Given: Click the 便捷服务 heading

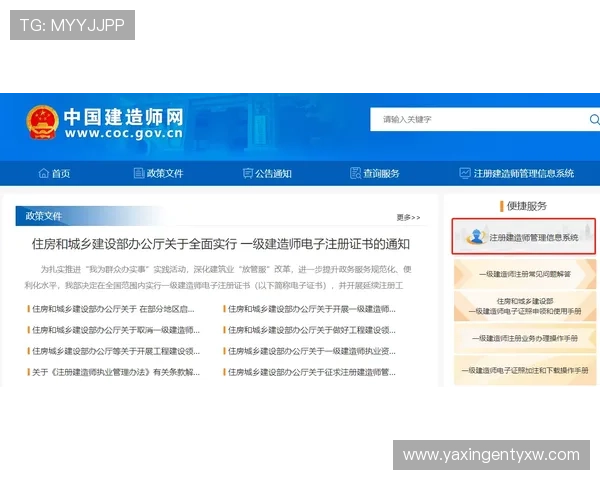Looking at the screenshot, I should (x=527, y=206).
